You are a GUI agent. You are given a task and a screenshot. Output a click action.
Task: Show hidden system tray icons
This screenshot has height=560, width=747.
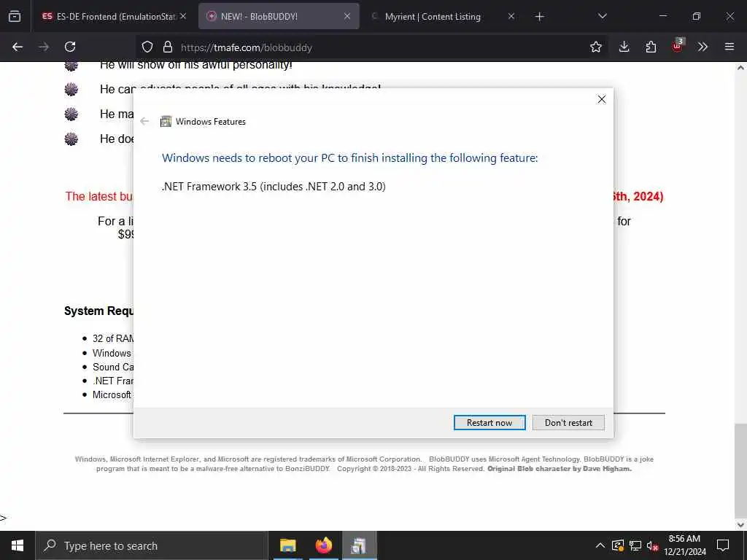600,545
